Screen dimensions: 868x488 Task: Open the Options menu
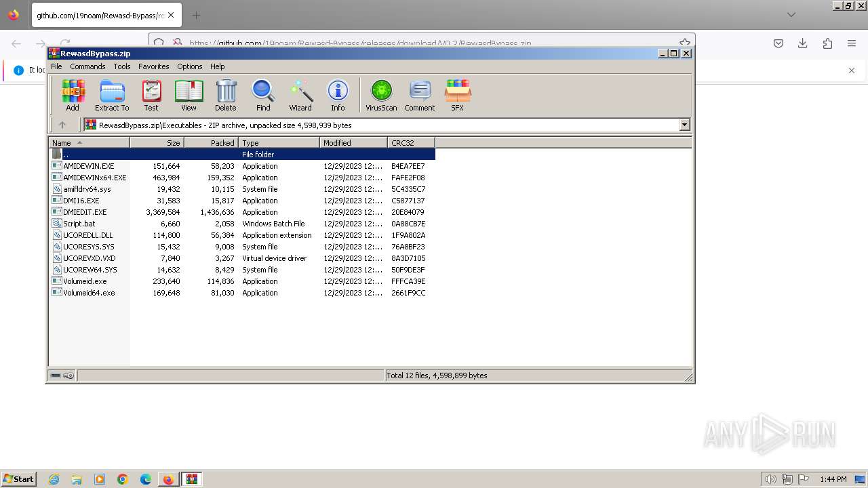(x=190, y=66)
